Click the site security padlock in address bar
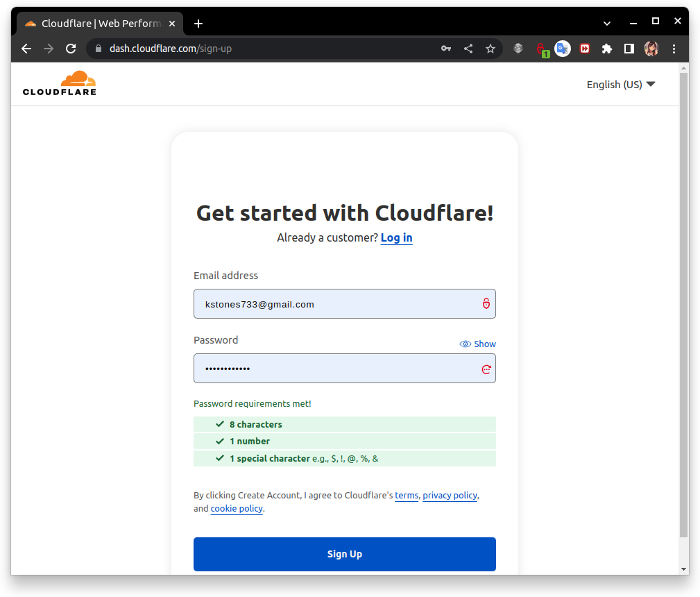Image resolution: width=700 pixels, height=597 pixels. pos(98,49)
